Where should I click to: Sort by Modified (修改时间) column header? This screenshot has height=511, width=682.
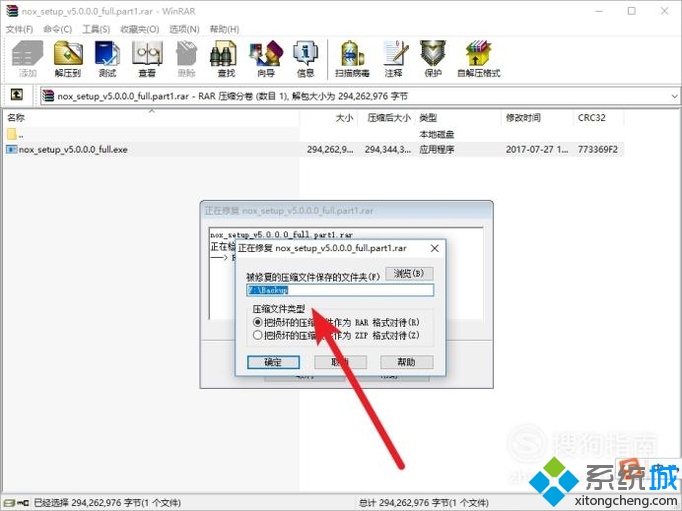(537, 118)
